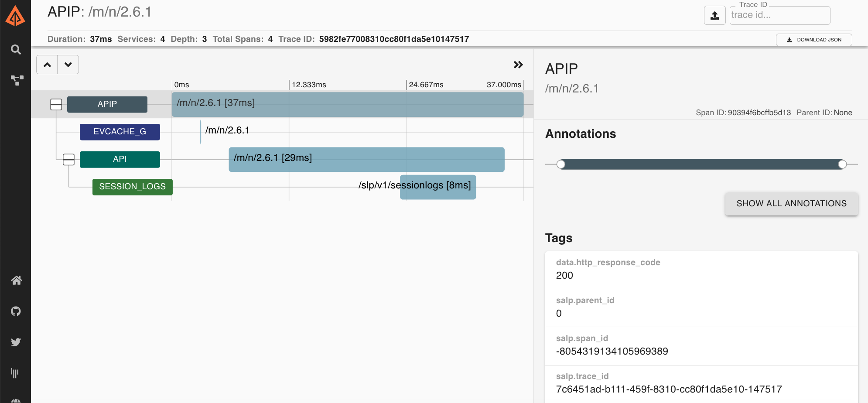Click the Duration 37ms text
The width and height of the screenshot is (868, 403).
79,39
